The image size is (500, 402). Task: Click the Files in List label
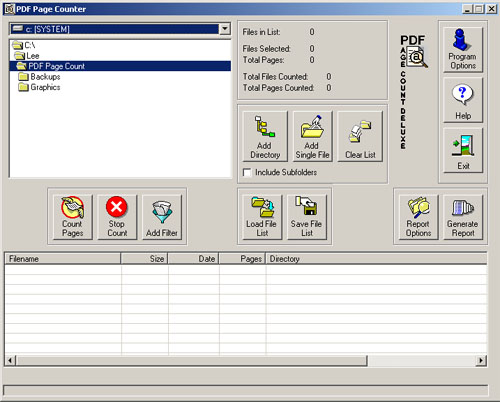[x=261, y=32]
